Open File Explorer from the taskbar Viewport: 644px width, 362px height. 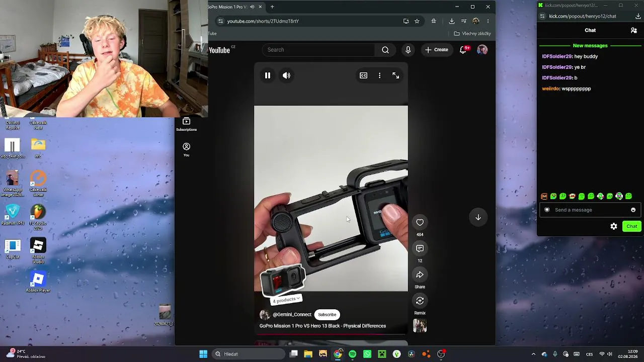tap(308, 354)
